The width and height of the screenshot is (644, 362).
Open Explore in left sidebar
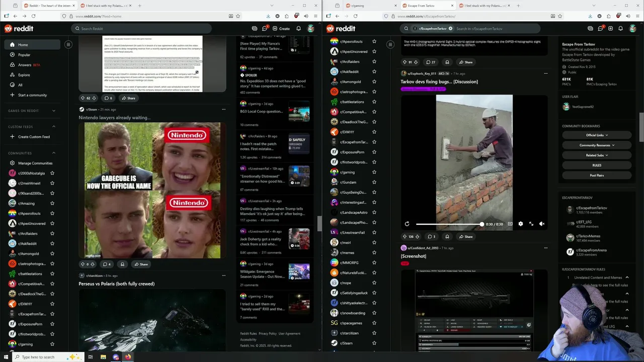click(32, 75)
